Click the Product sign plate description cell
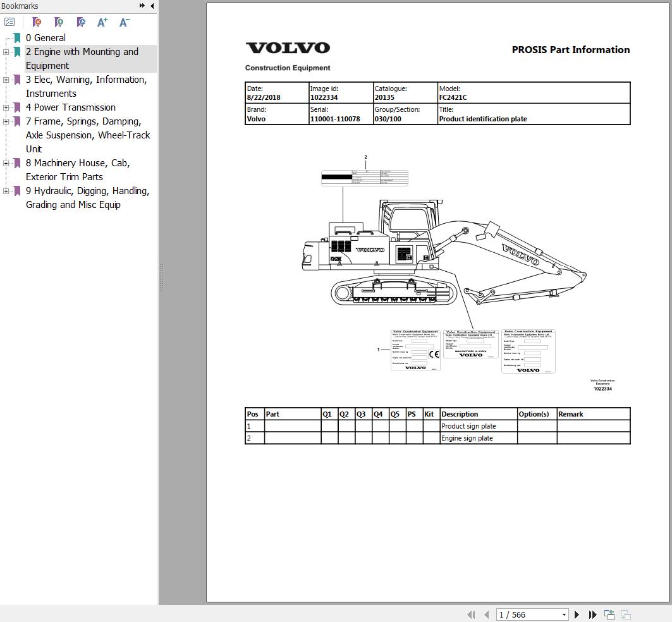 coord(479,426)
